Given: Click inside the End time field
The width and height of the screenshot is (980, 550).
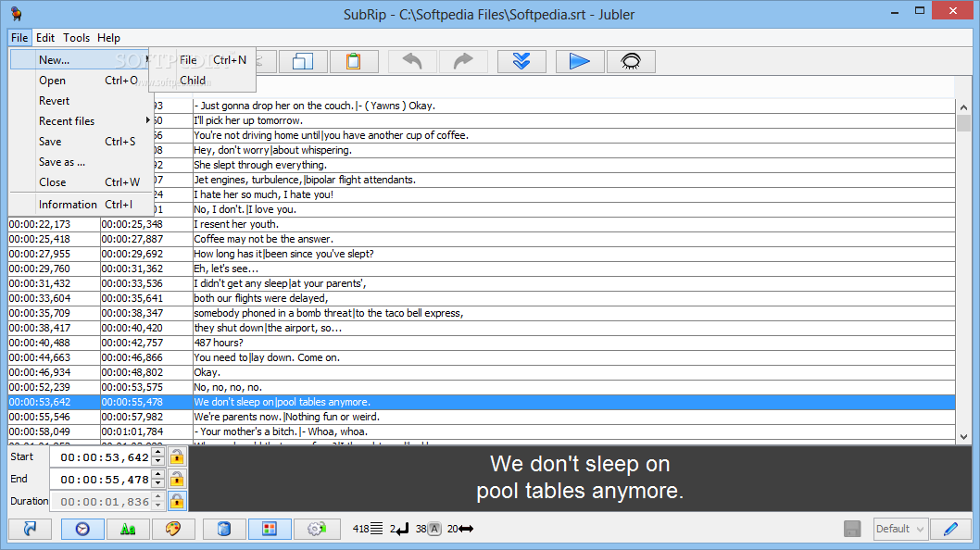Looking at the screenshot, I should coord(102,480).
